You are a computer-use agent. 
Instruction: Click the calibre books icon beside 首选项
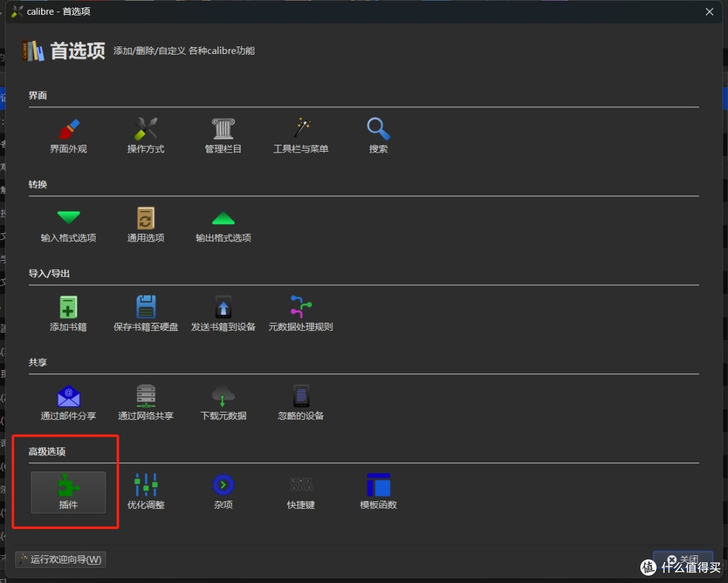pos(33,51)
